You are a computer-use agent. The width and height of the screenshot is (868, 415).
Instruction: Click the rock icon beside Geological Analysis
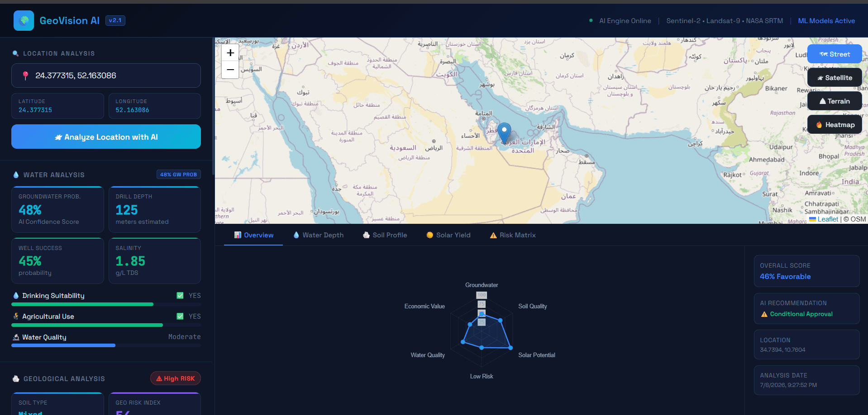[x=16, y=379]
